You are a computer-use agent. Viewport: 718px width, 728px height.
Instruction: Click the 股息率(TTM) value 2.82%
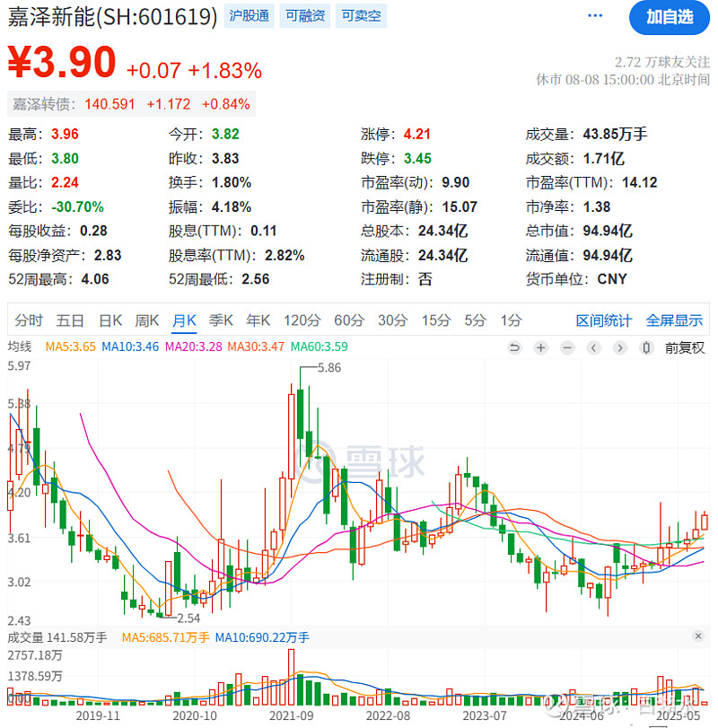[x=285, y=255]
